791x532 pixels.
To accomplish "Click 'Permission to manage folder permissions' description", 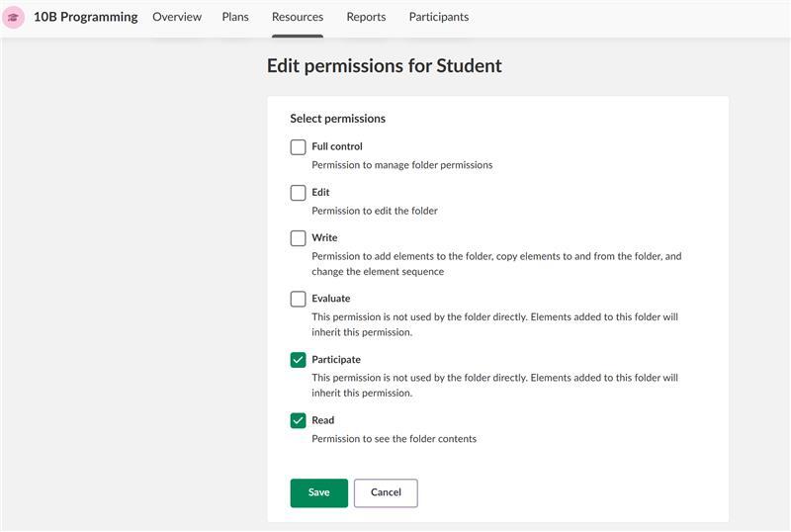I will coord(401,165).
